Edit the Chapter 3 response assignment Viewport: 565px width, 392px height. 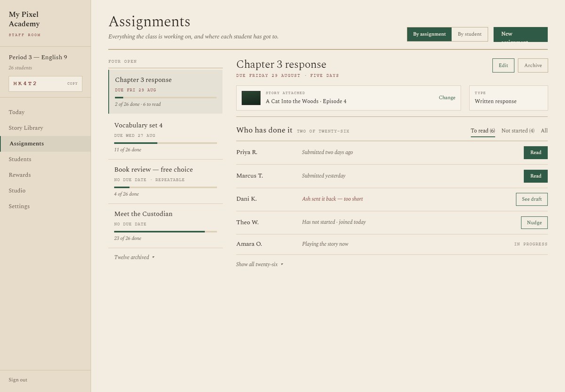pos(503,65)
